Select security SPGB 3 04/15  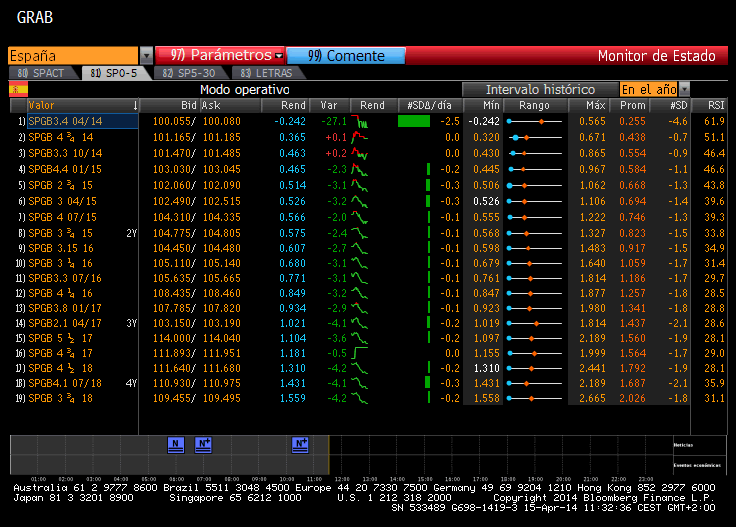pos(62,201)
